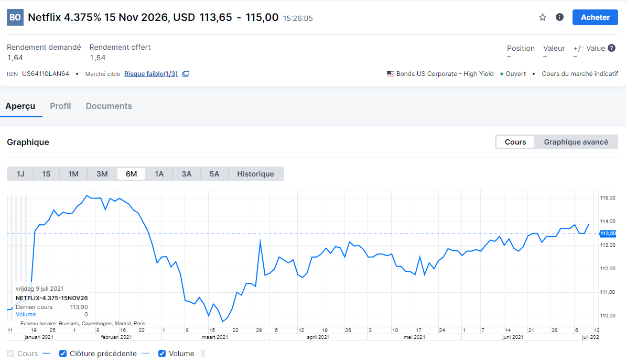Open the Risque faible(1/3) link
Screen dimensions: 626x364
click(x=151, y=74)
